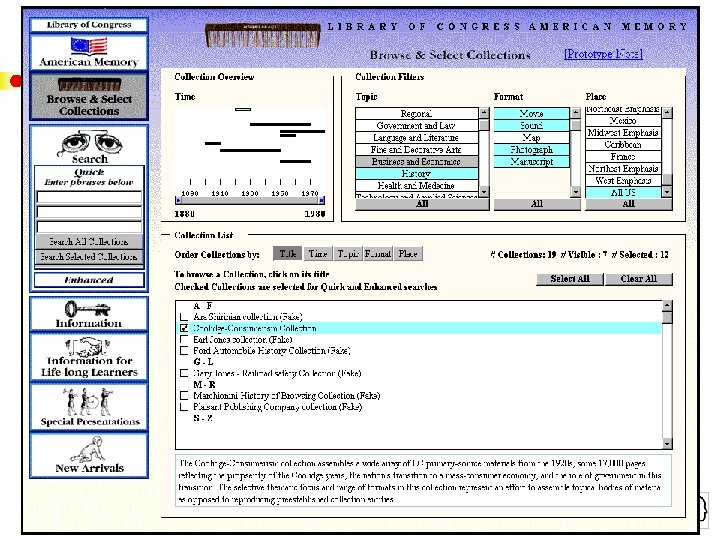Toggle the Regional topic filter

tap(416, 113)
